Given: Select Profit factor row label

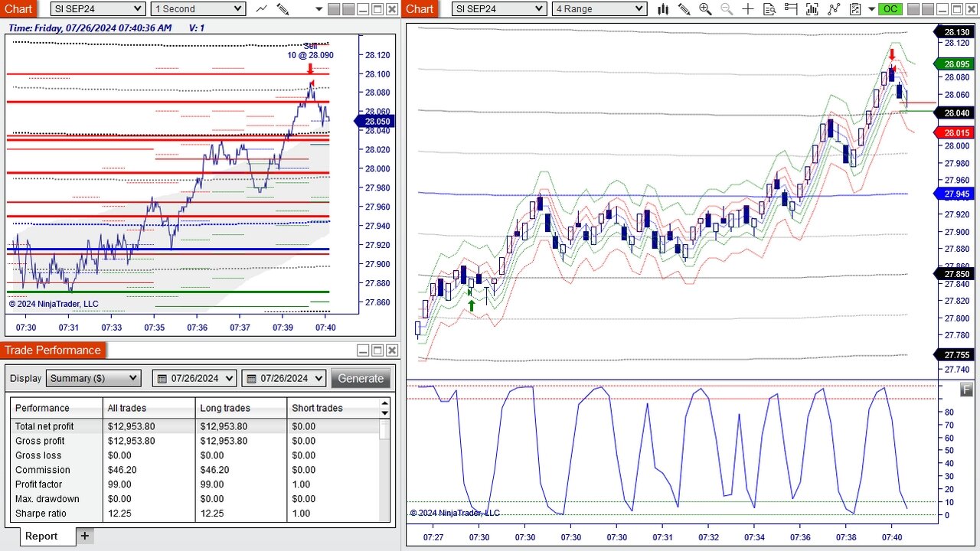Looking at the screenshot, I should pos(38,484).
